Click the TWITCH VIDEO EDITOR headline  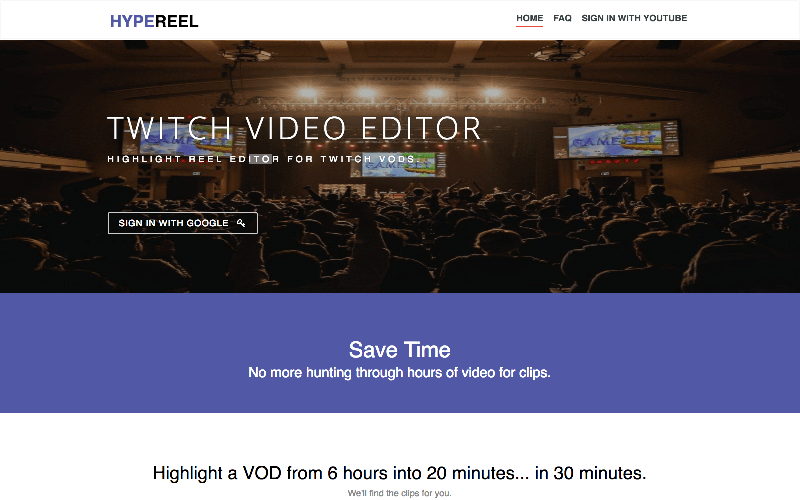(x=294, y=129)
